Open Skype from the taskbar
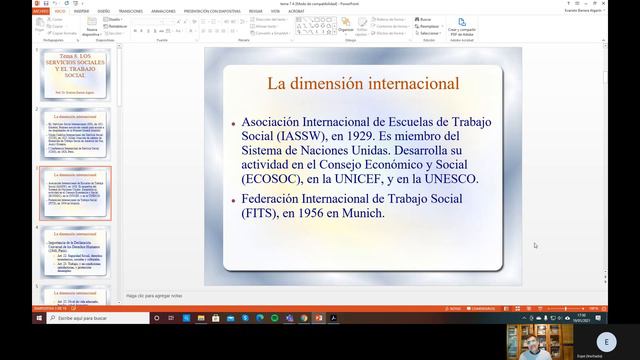 point(245,318)
